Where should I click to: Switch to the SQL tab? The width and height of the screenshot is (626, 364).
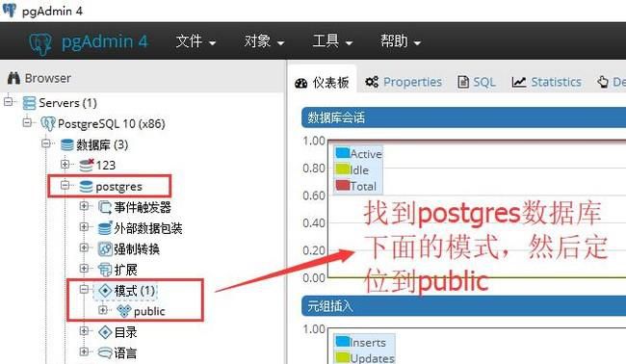[x=477, y=82]
